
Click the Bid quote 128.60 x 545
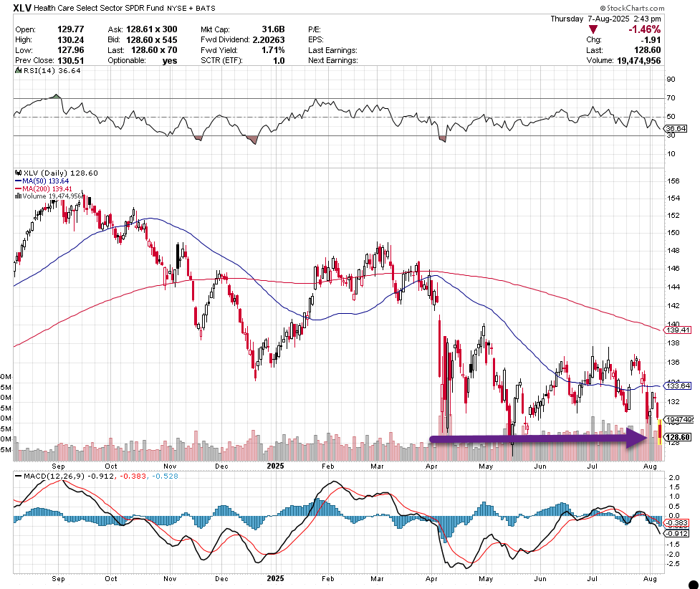pos(151,39)
